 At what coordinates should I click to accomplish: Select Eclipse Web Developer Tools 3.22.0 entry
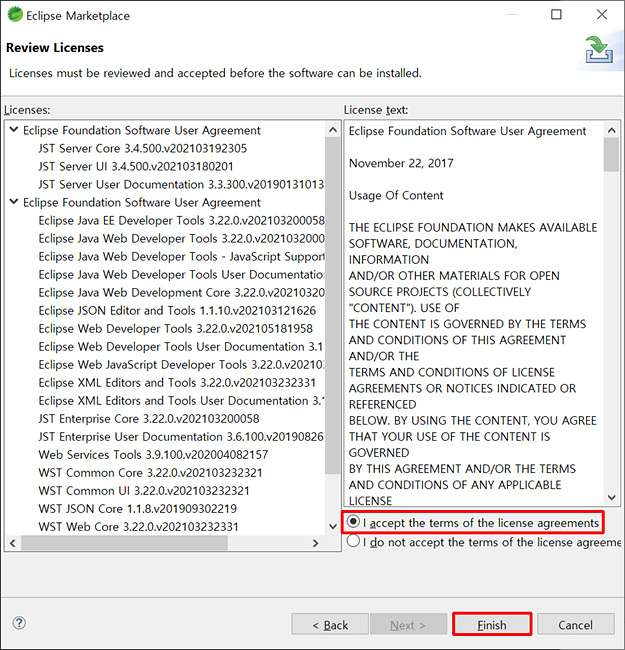[x=176, y=328]
